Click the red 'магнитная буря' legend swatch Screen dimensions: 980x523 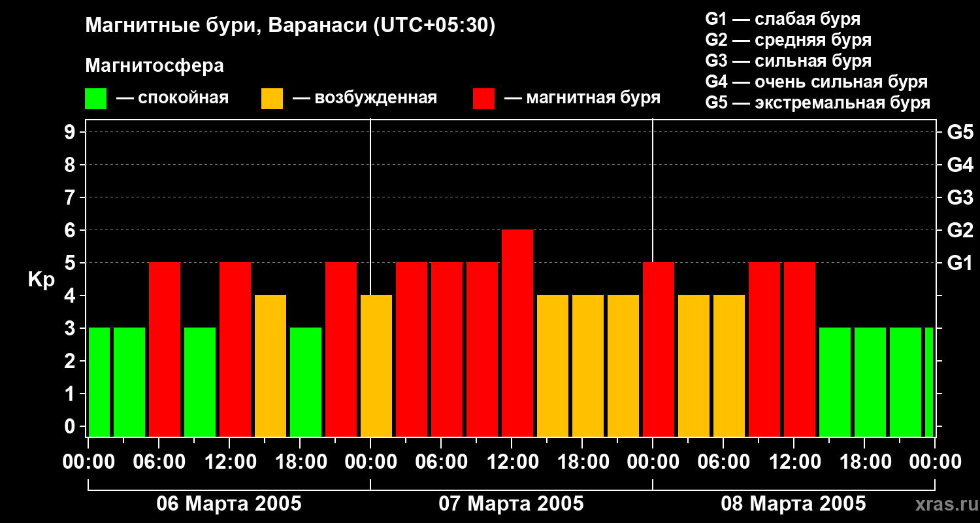pyautogui.click(x=483, y=99)
